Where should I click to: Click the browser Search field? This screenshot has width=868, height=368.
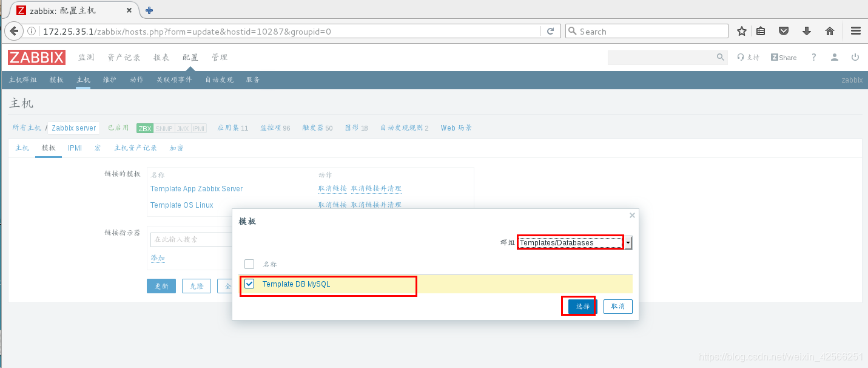click(647, 32)
